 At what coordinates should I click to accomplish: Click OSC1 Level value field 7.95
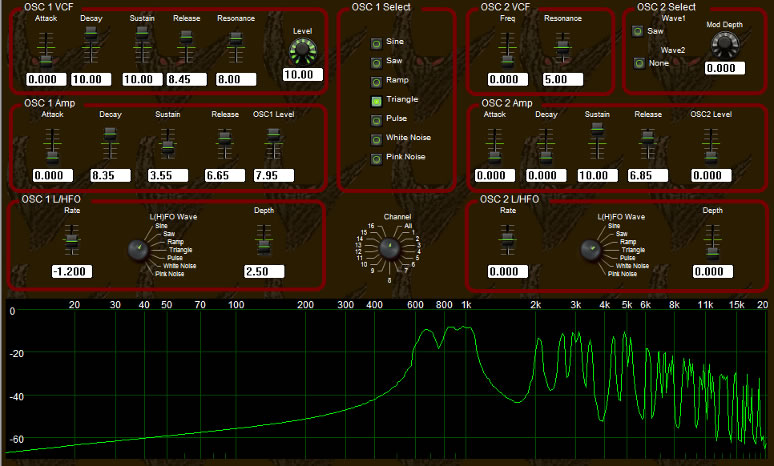click(x=274, y=175)
